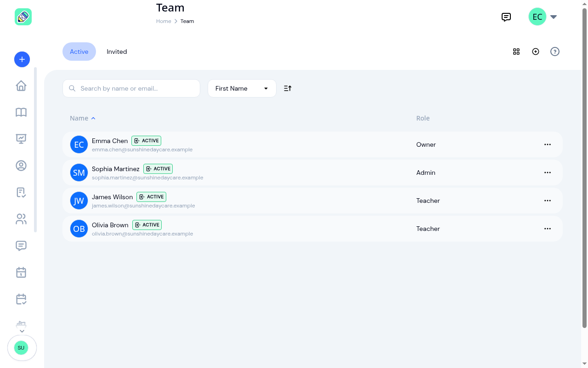Open more options for Sophia Martinez

pos(548,172)
